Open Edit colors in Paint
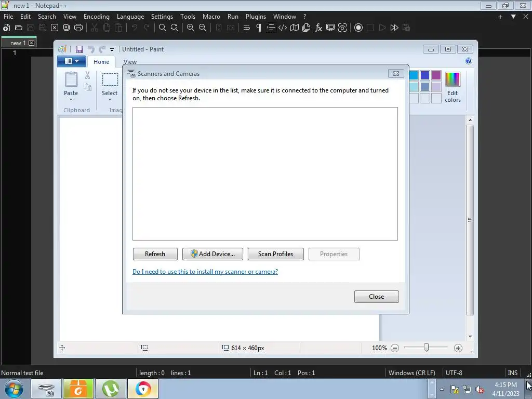Viewport: 532px width, 399px height. pos(453,87)
